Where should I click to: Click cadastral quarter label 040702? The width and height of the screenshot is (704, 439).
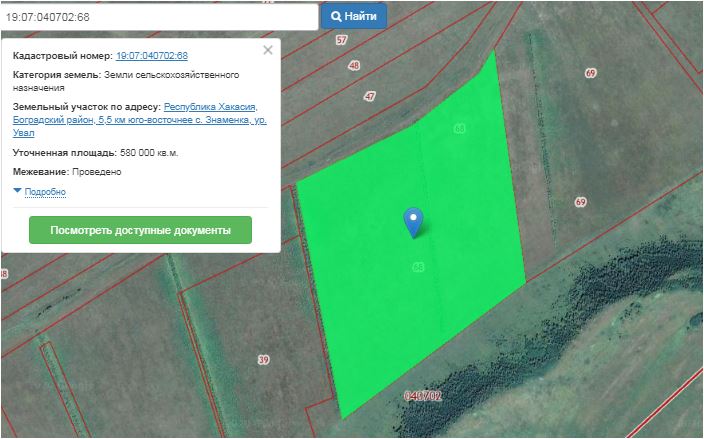point(422,395)
